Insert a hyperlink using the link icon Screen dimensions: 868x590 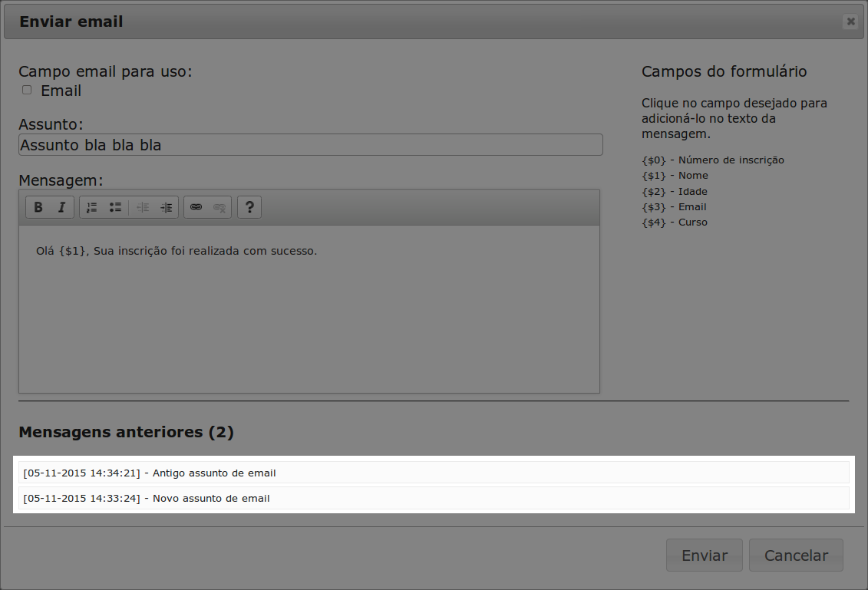click(x=196, y=207)
